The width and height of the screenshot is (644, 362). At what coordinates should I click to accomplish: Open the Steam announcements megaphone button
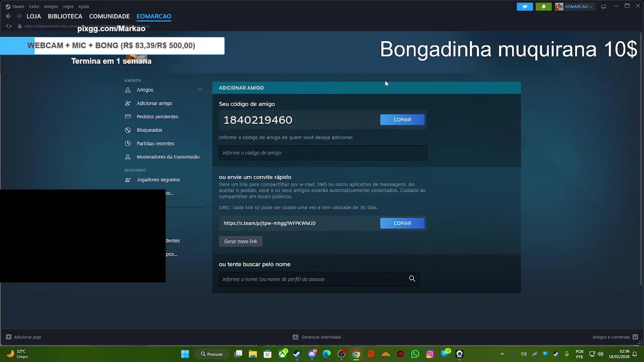(525, 7)
